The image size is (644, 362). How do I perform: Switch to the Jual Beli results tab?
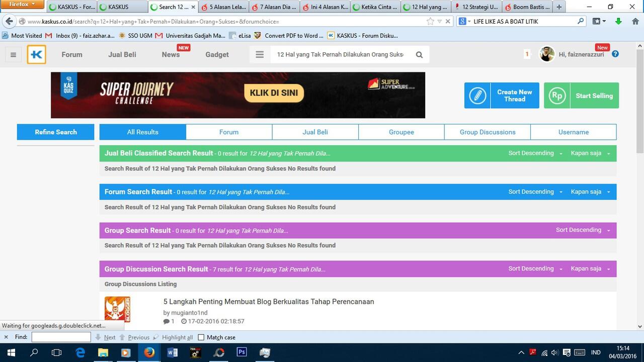click(315, 132)
